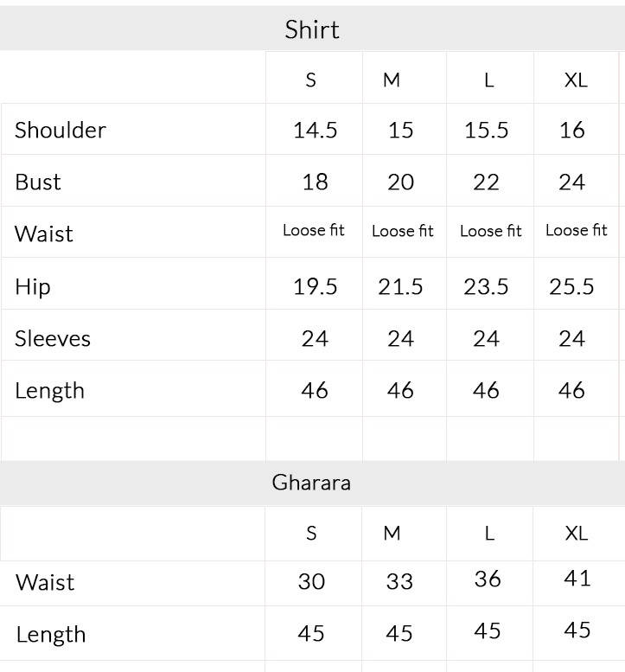Viewport: 625px width, 672px height.
Task: Select the Shoulder row label
Action: point(61,131)
